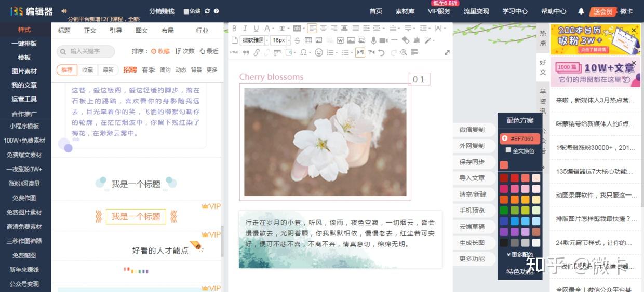This screenshot has height=292, width=644.
Task: Insert an audio microphone clip
Action: 373,40
